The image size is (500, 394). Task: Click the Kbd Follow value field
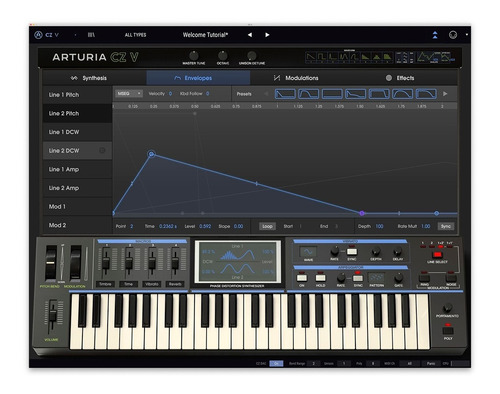207,94
